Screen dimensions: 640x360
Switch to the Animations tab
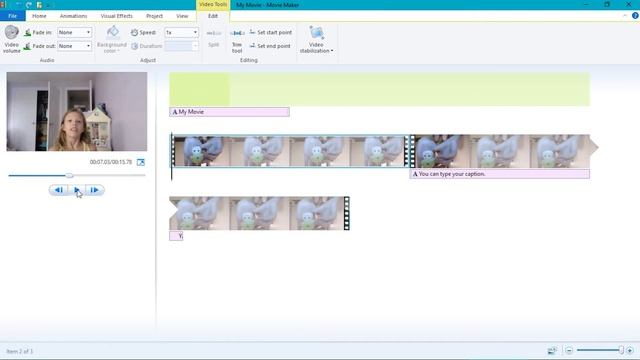[x=73, y=16]
